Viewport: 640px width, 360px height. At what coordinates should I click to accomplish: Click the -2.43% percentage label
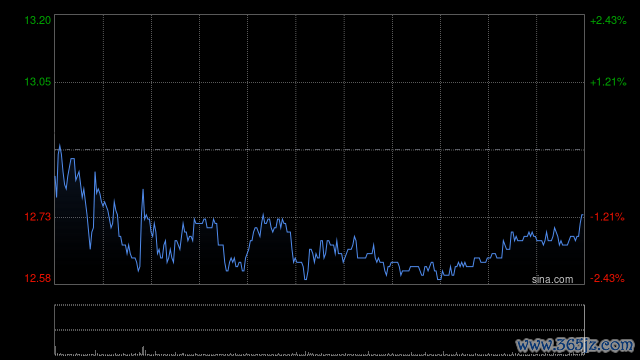pos(607,278)
